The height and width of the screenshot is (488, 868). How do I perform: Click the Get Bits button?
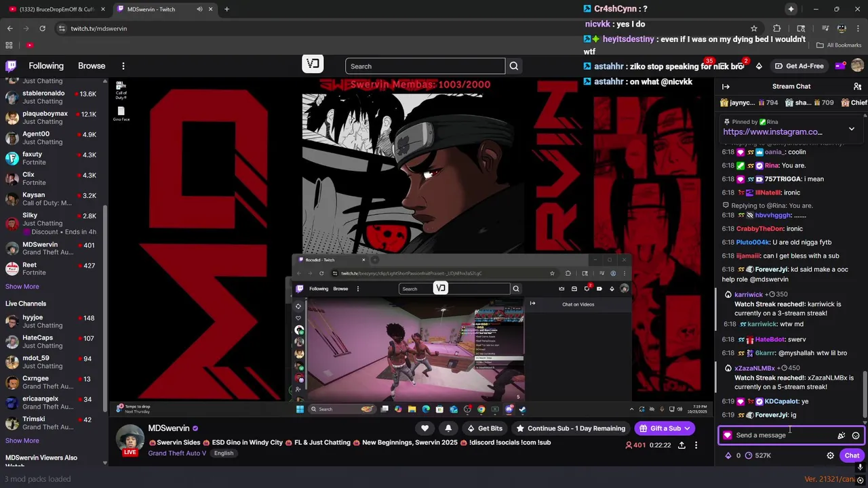485,428
